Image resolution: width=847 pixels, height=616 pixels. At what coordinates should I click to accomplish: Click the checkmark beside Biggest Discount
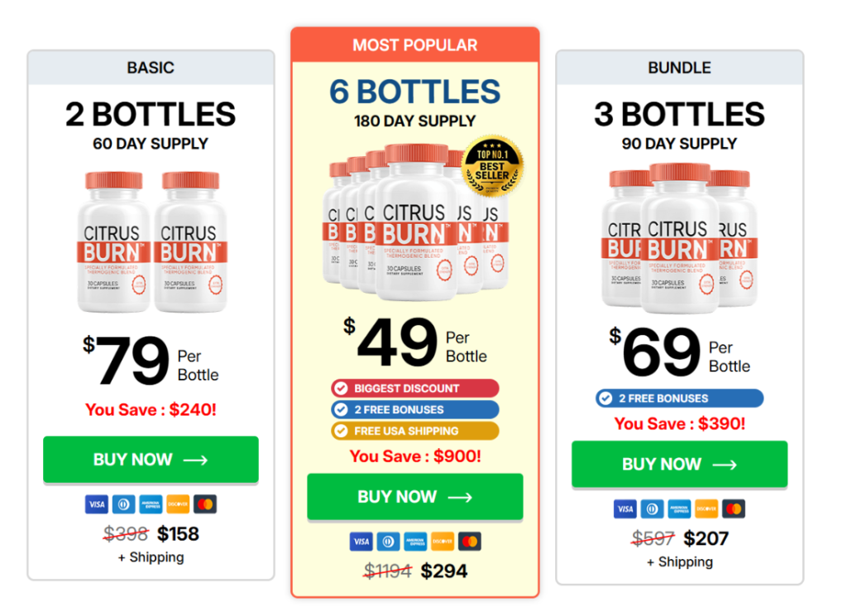click(x=340, y=388)
